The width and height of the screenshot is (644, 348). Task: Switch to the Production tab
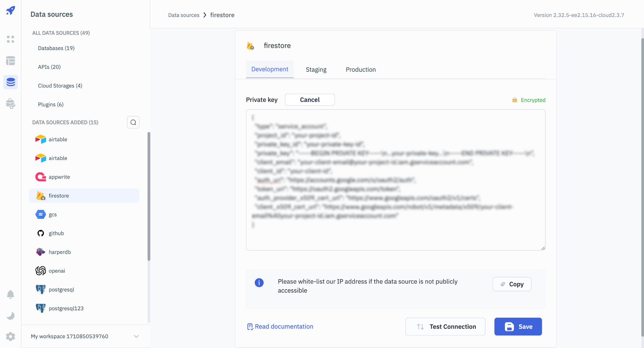click(x=361, y=70)
